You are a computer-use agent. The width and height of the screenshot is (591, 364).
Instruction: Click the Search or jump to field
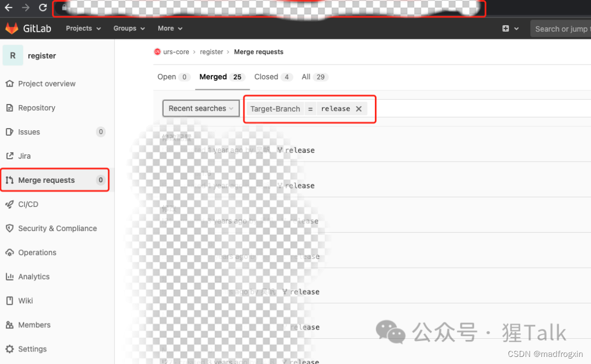[561, 28]
